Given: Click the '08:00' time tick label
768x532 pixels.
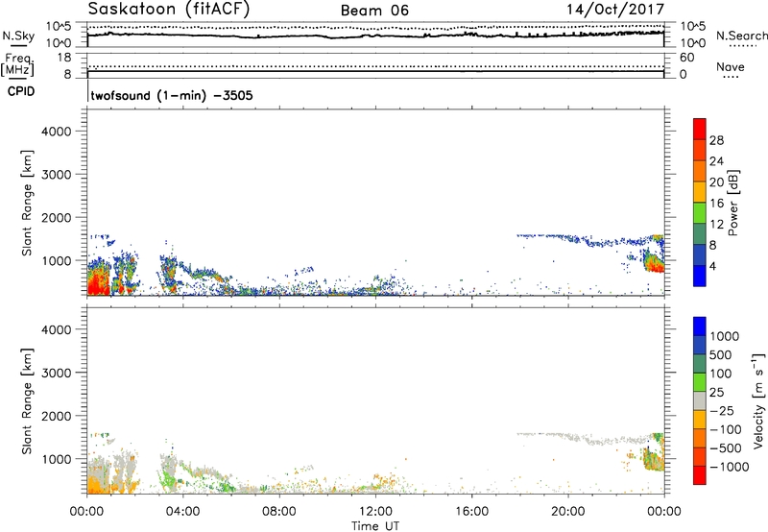Looking at the screenshot, I should pyautogui.click(x=279, y=512).
